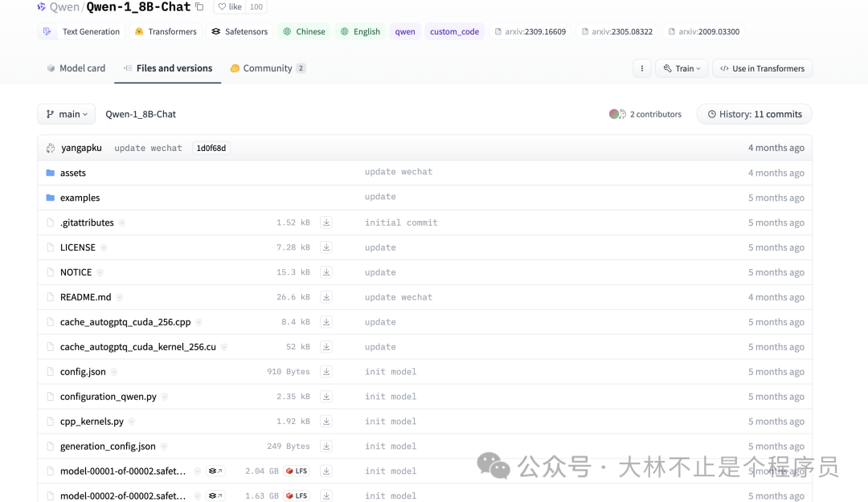Open 'init model' commit on config.json row
The width and height of the screenshot is (868, 502).
pyautogui.click(x=391, y=372)
